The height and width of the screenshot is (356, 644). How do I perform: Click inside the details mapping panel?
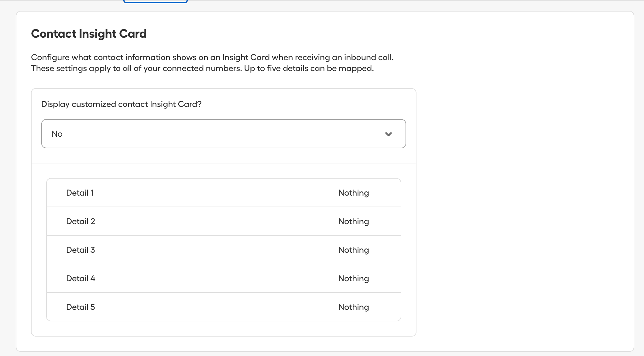pyautogui.click(x=223, y=249)
